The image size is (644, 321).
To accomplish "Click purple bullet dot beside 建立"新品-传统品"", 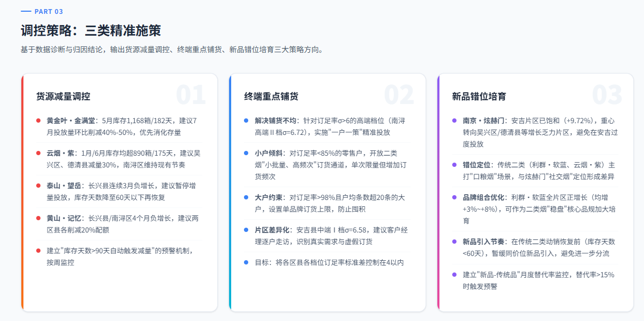I will 454,275.
